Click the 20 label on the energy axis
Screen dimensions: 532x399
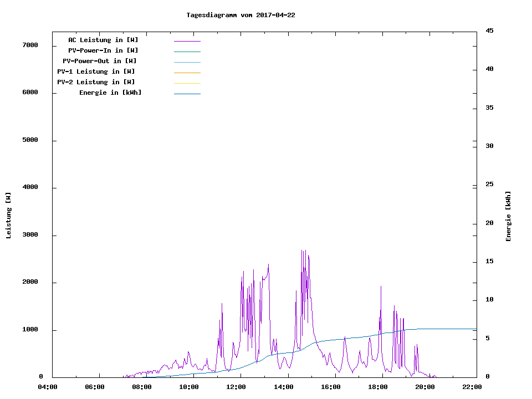[x=489, y=223]
